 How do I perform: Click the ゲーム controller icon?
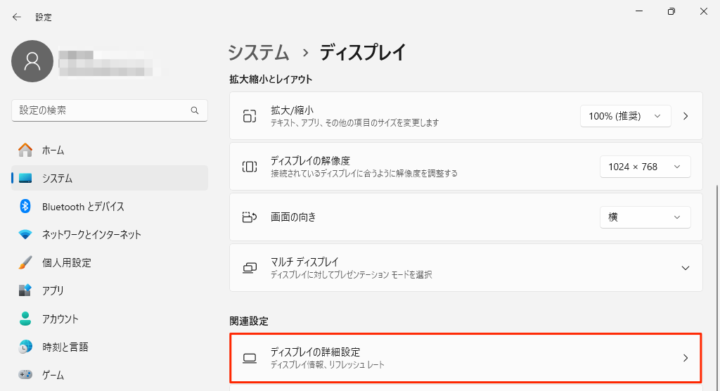(x=25, y=374)
